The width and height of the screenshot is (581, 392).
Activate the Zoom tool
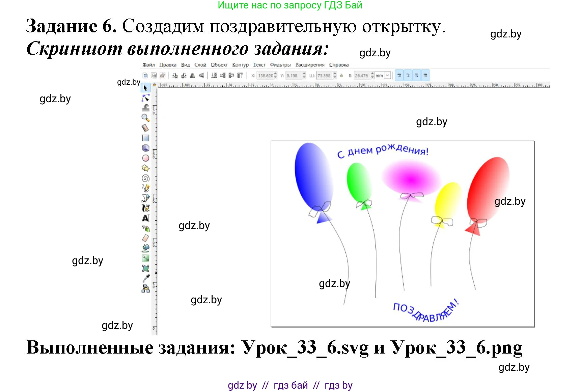coord(145,117)
